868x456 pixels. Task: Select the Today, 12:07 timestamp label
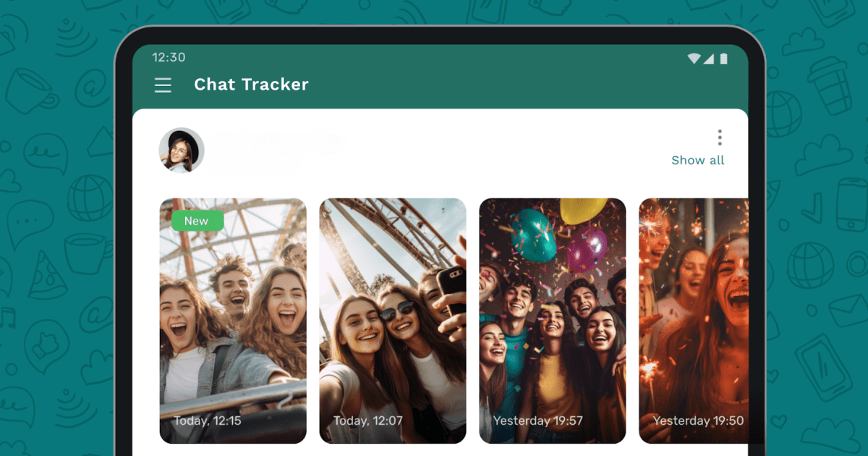coord(369,418)
